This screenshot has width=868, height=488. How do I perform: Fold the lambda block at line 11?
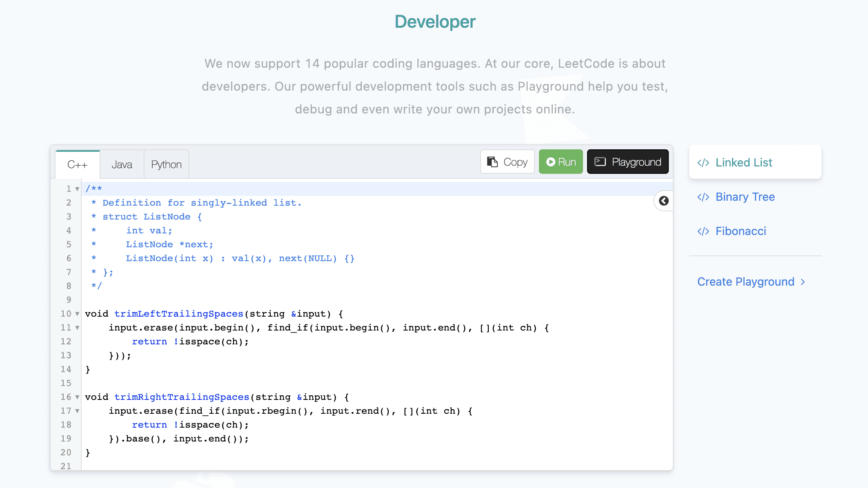click(x=77, y=328)
